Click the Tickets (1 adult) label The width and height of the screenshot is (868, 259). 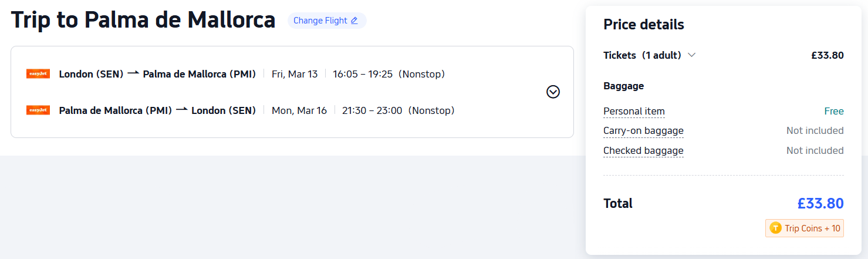pyautogui.click(x=642, y=55)
